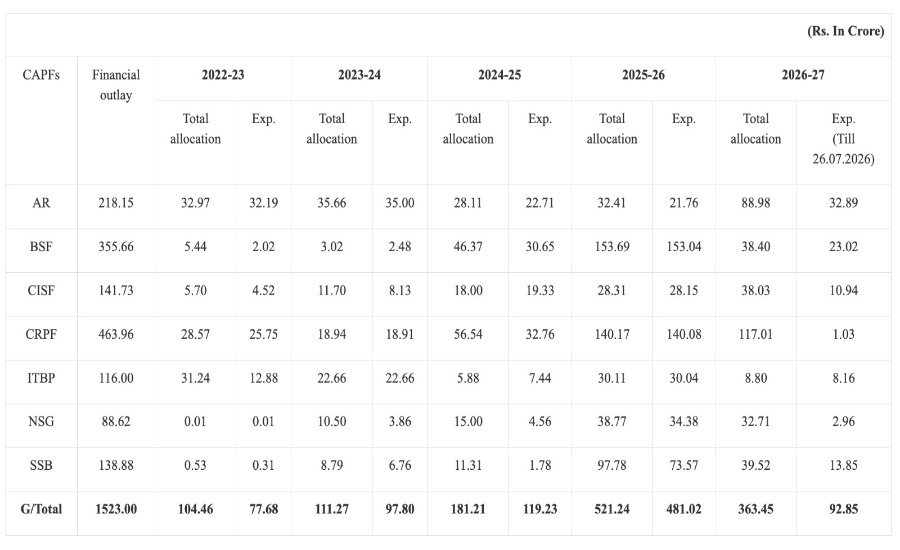This screenshot has height=550, width=900.
Task: Click the CAPFs column header
Action: tap(41, 75)
